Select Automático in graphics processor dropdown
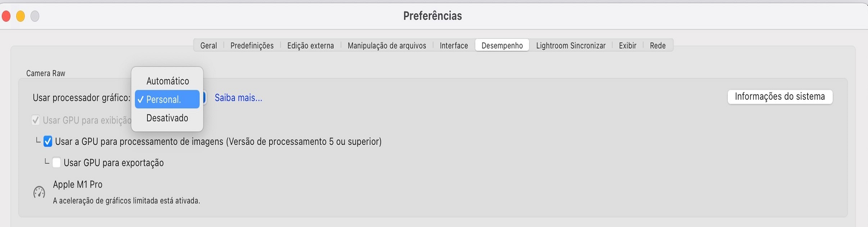The width and height of the screenshot is (868, 227). click(167, 81)
